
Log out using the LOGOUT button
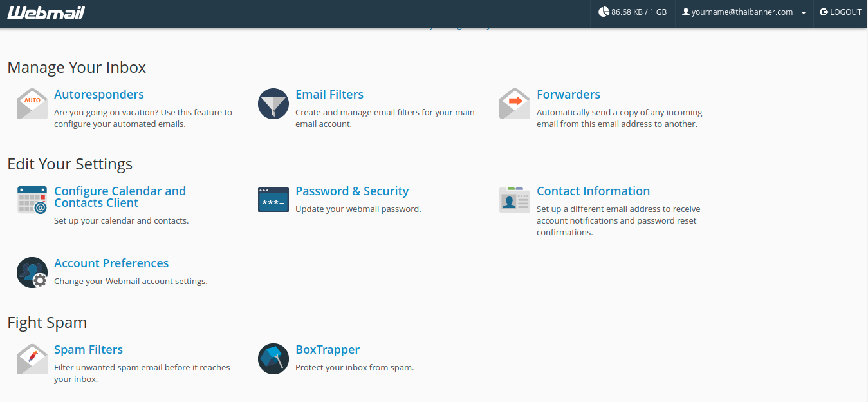click(x=840, y=12)
